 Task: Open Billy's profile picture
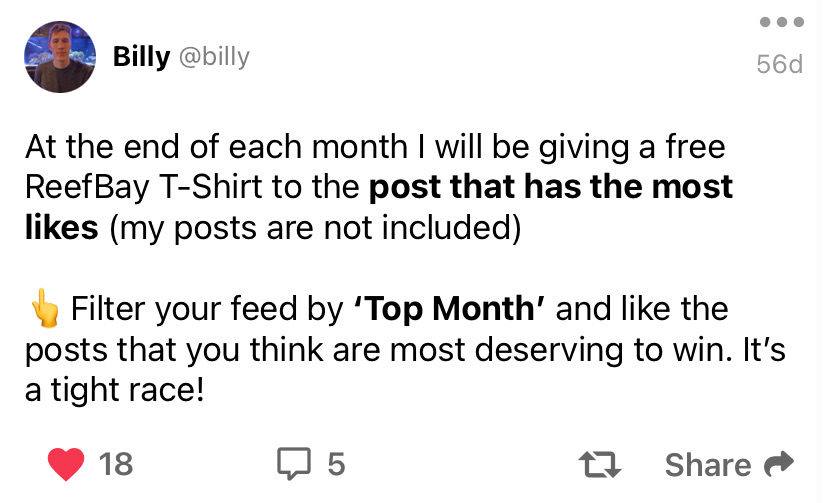pos(60,57)
